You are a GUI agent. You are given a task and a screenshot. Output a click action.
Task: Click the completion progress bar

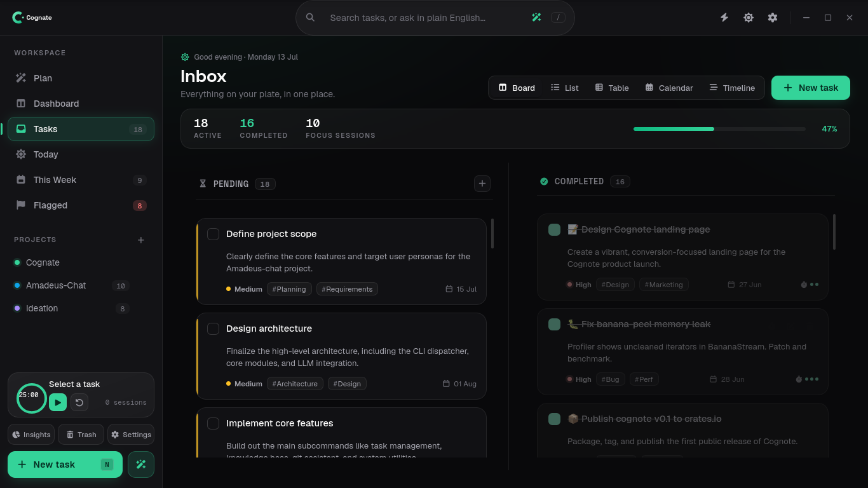tap(719, 129)
